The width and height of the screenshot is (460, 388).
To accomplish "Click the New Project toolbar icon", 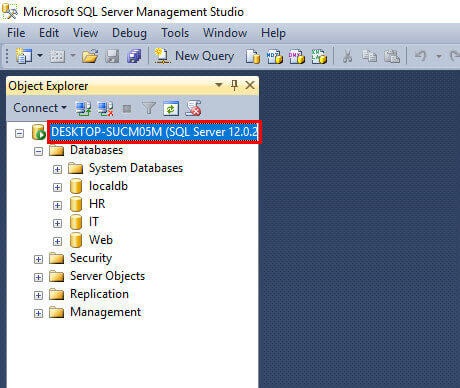I will coord(24,56).
